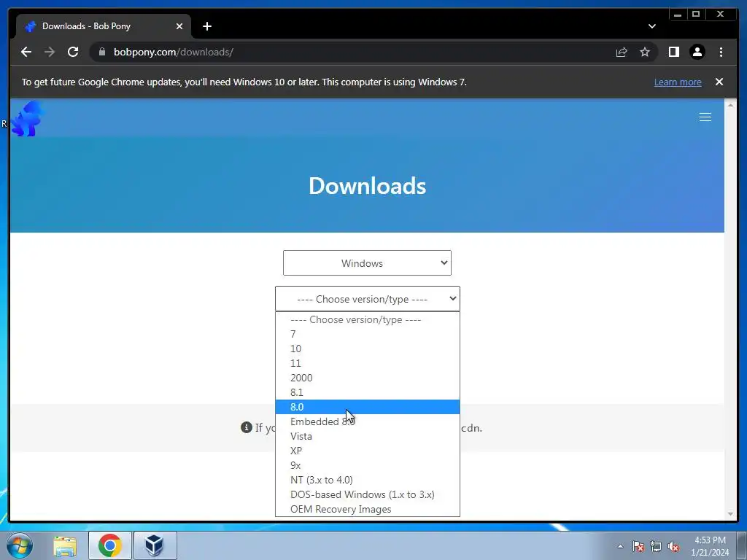Open the Windows OS dropdown
Screen dimensions: 747x560
coord(367,262)
